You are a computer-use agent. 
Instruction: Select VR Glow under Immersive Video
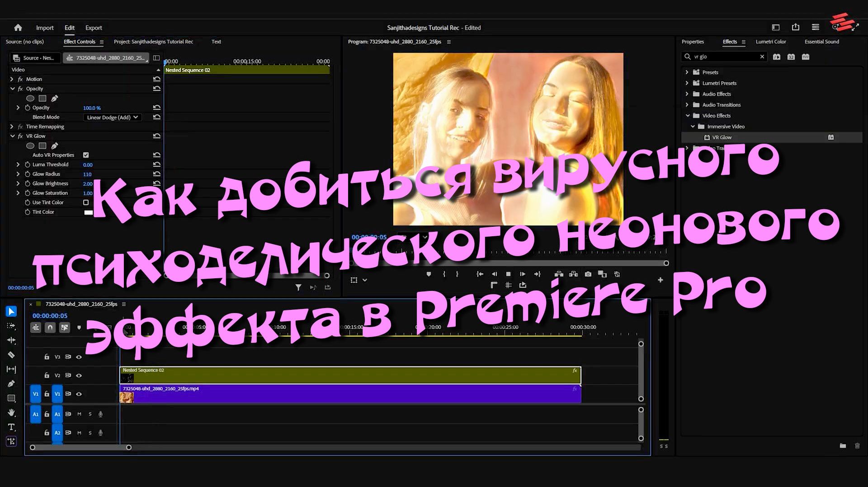722,137
